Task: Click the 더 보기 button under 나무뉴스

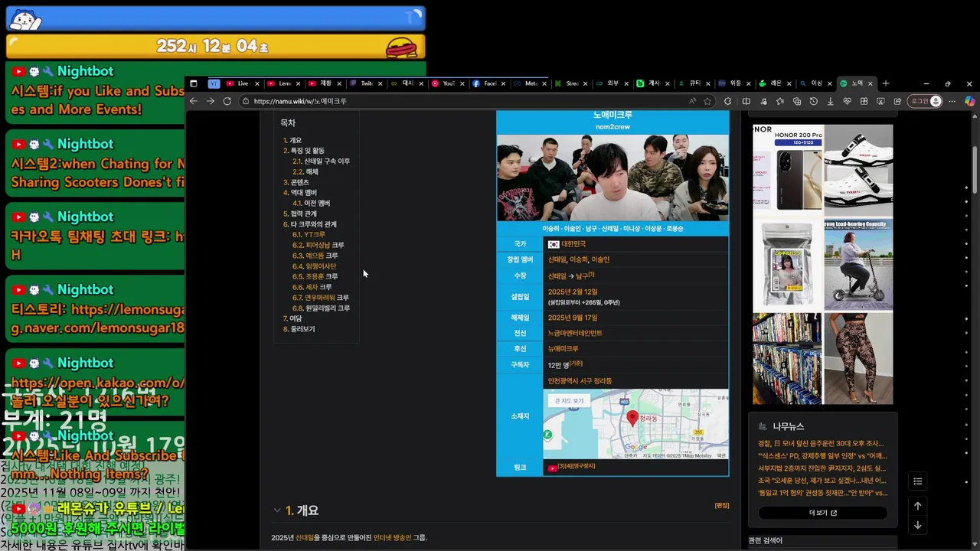Action: [x=823, y=513]
